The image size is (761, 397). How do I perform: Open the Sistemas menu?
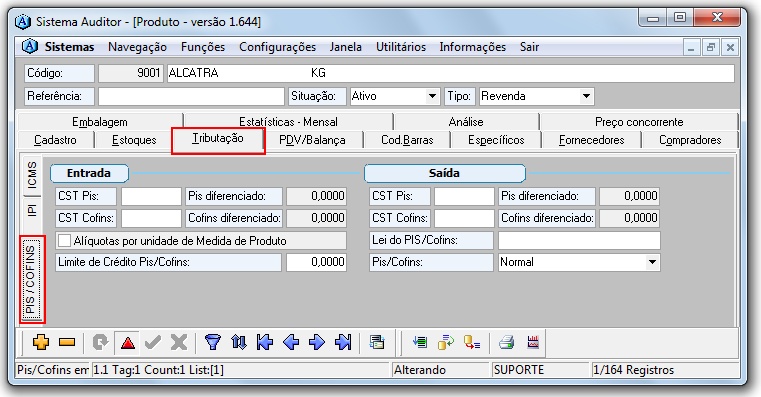[69, 47]
